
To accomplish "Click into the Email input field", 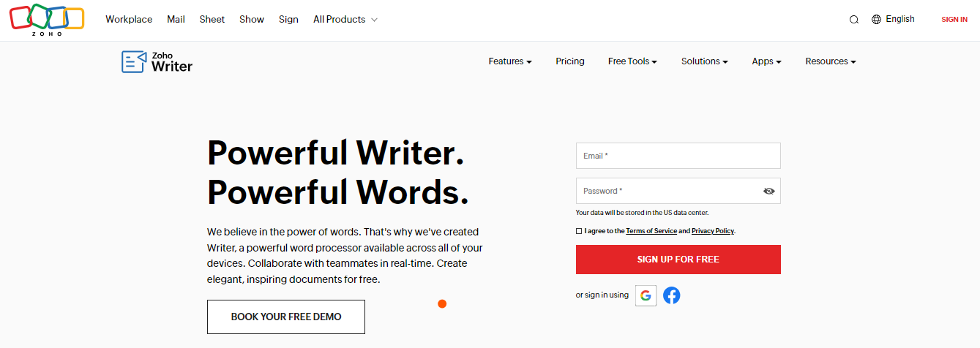I will pyautogui.click(x=678, y=156).
